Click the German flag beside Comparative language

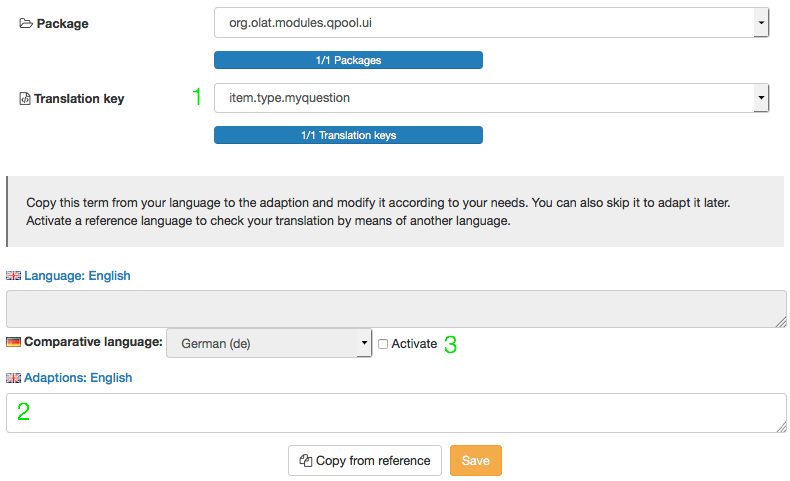(x=13, y=343)
